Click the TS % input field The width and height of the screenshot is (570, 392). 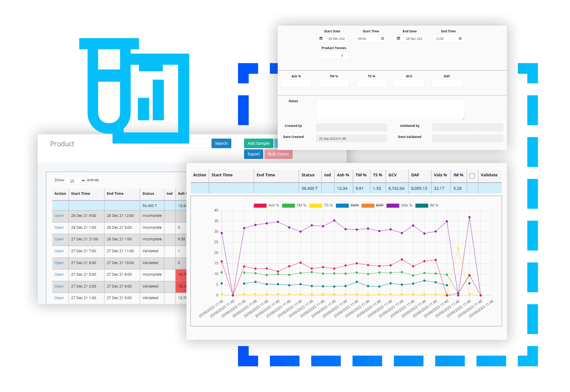pos(371,83)
